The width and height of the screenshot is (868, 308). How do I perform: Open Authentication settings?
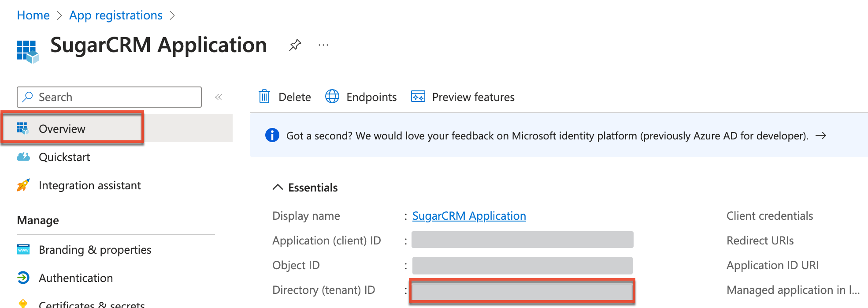coord(76,278)
